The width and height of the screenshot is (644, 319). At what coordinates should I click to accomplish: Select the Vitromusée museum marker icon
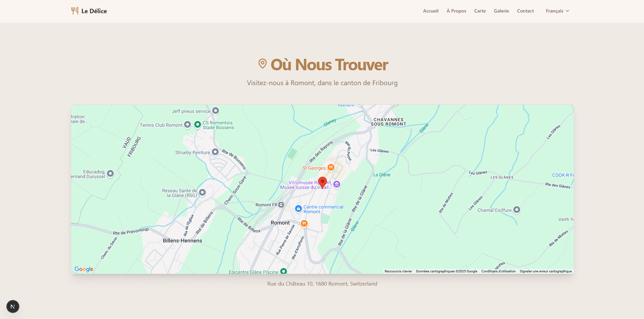point(337,184)
